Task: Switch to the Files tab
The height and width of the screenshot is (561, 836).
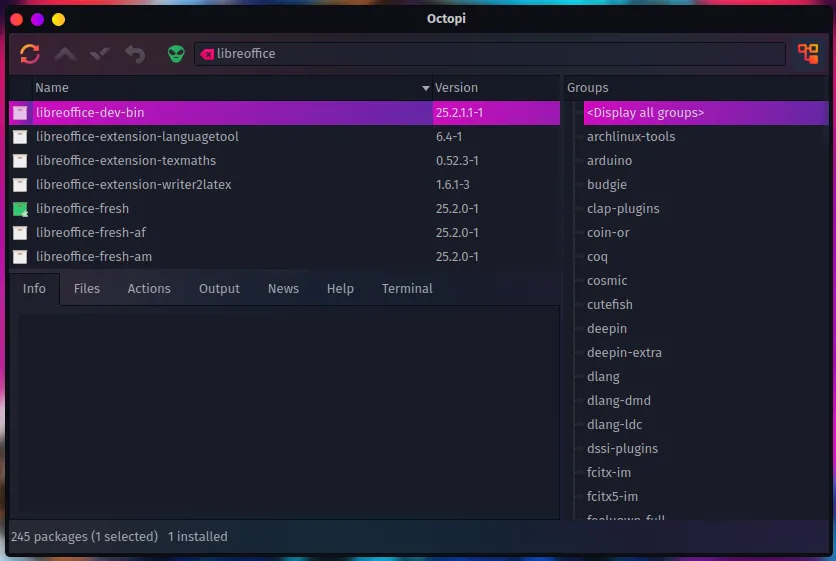Action: tap(87, 289)
